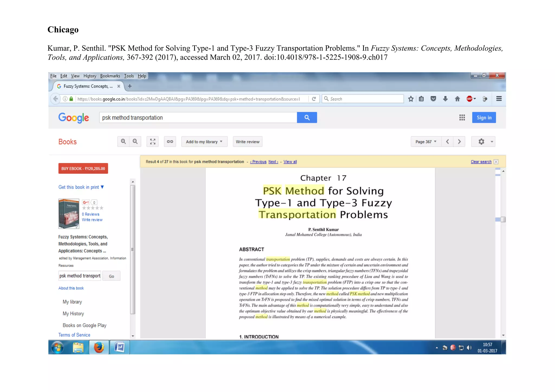The image size is (555, 392).
Task: Click the Next search result link
Action: tap(273, 162)
